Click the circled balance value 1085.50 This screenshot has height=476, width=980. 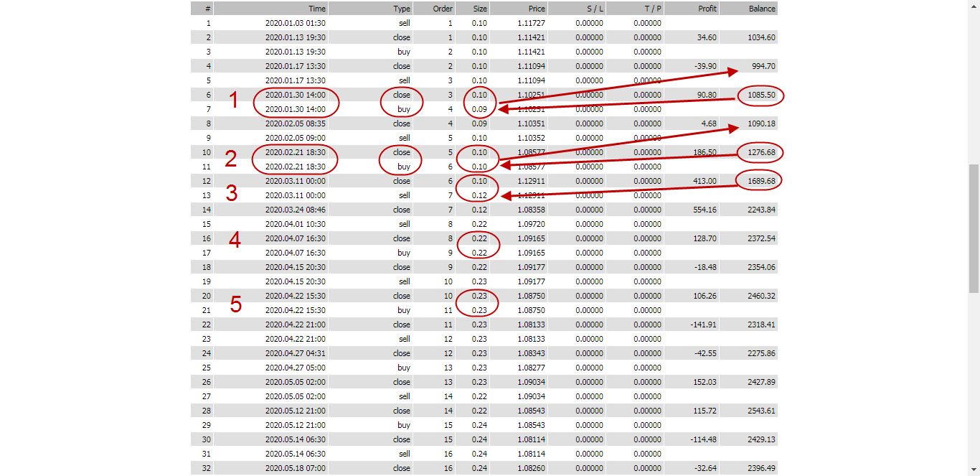coord(760,95)
